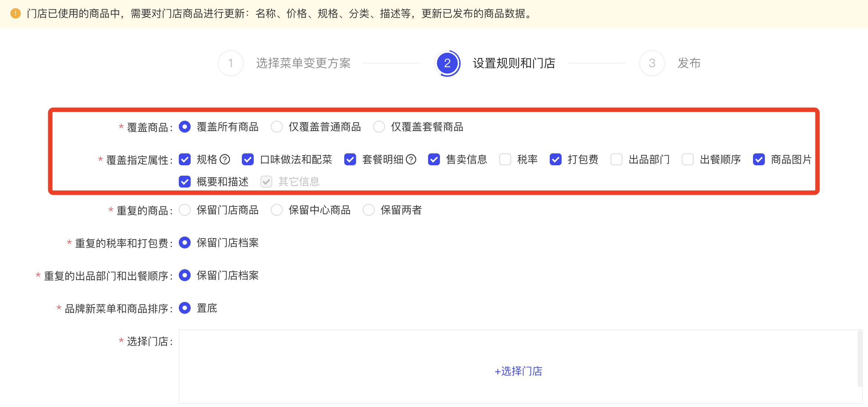Check the 出品部门 checkbox
Screen dimensions: 868x407
(x=617, y=160)
